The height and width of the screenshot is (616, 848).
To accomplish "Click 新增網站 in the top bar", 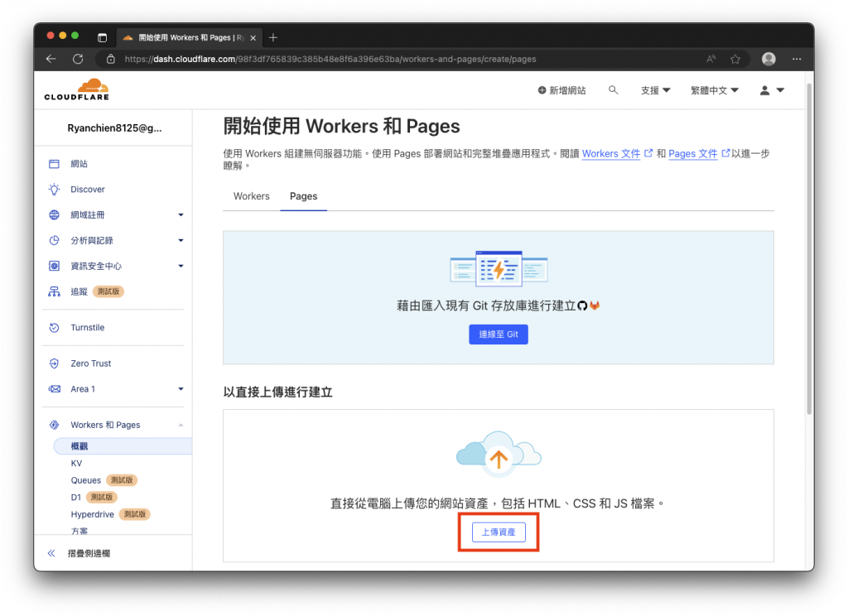I will click(x=561, y=90).
